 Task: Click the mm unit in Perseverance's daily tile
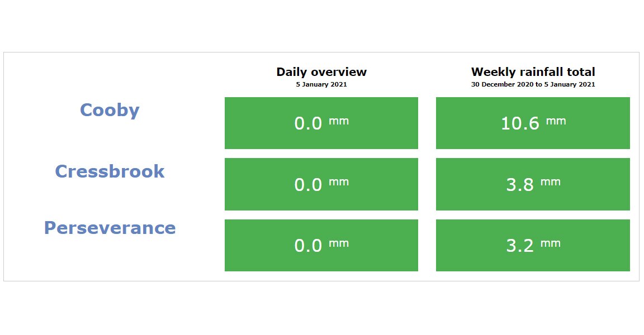point(338,243)
